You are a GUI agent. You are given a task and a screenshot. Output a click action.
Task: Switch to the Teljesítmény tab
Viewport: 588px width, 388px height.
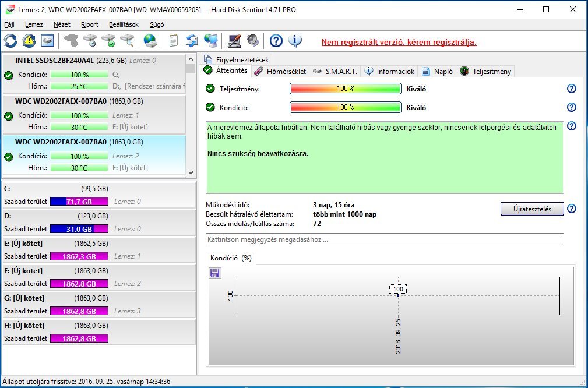click(x=485, y=71)
